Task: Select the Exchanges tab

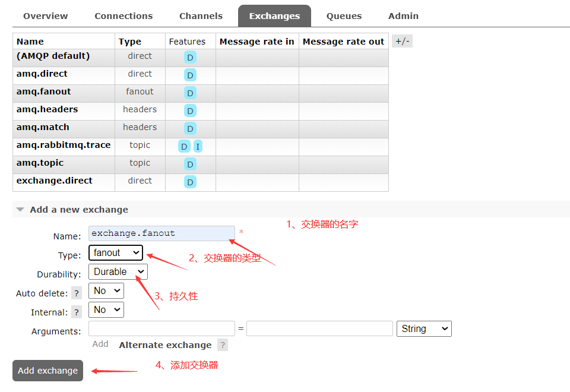Action: point(274,16)
